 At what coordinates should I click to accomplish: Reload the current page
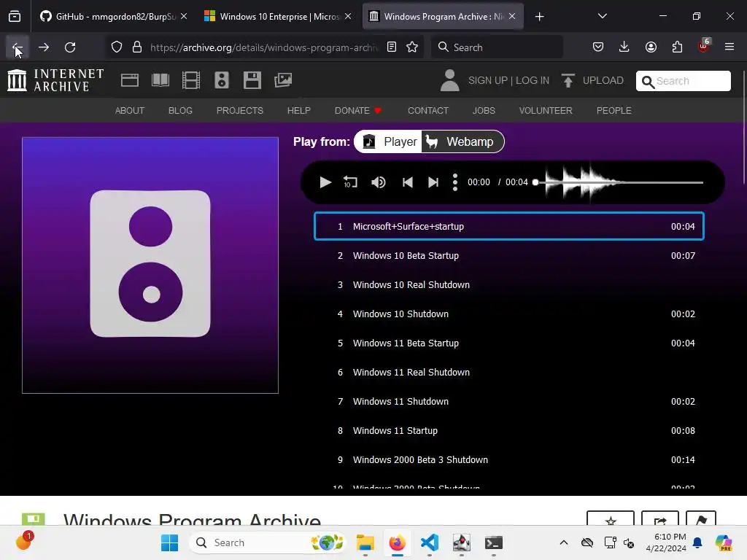pos(71,47)
